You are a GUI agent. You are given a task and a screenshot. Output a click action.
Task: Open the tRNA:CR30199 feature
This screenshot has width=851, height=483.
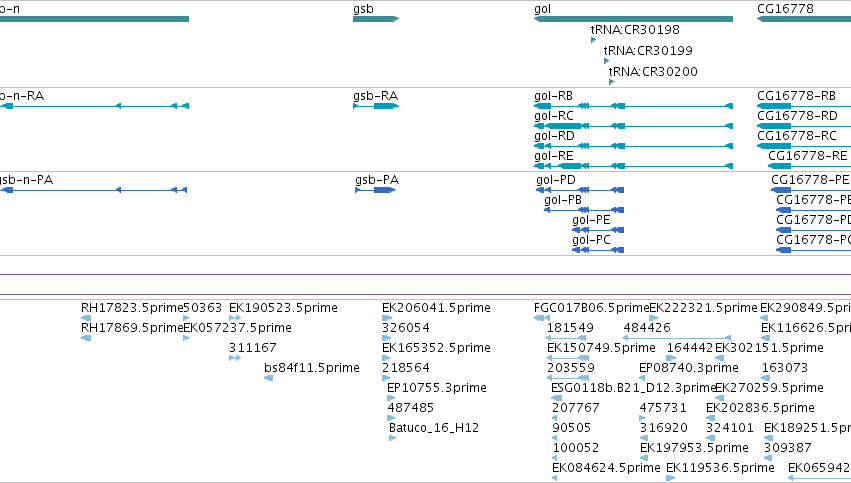(x=648, y=51)
